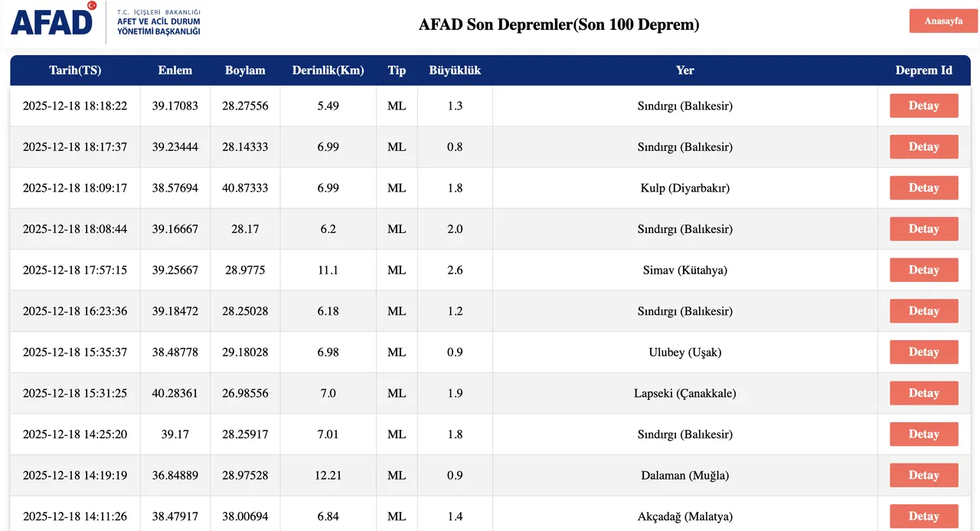Open Detay for the Kulp (Diyarbakır) earthquake
This screenshot has width=980, height=531.
click(x=923, y=188)
